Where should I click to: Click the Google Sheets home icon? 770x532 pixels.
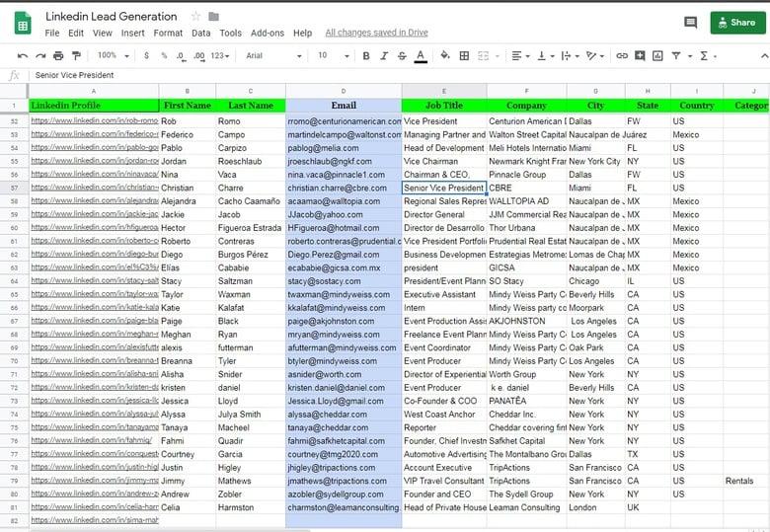(x=23, y=23)
